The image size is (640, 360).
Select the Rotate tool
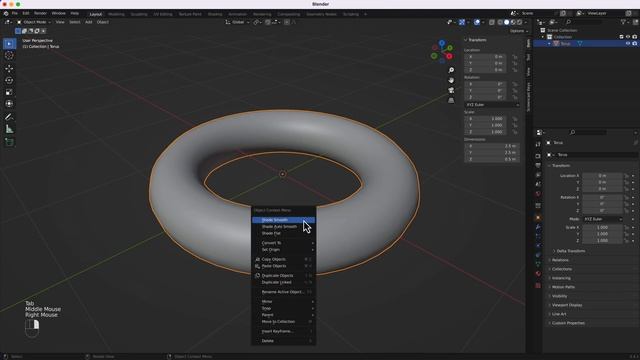click(9, 80)
